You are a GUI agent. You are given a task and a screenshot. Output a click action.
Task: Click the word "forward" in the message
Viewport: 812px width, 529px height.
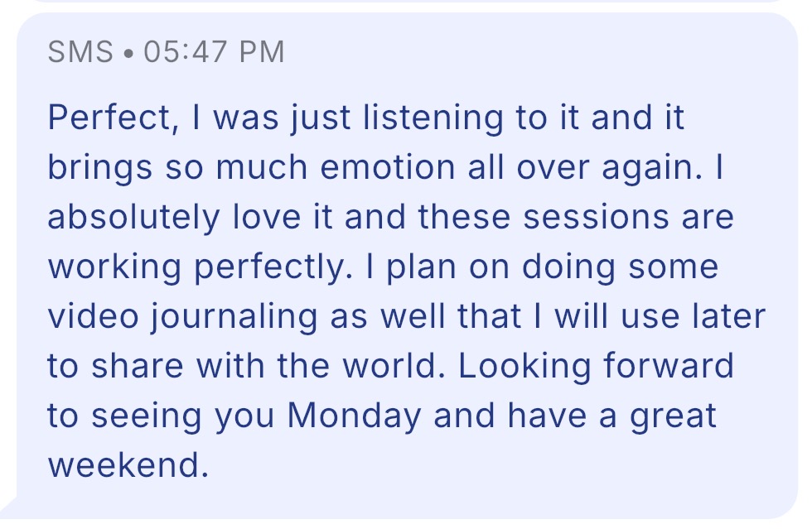click(x=669, y=366)
